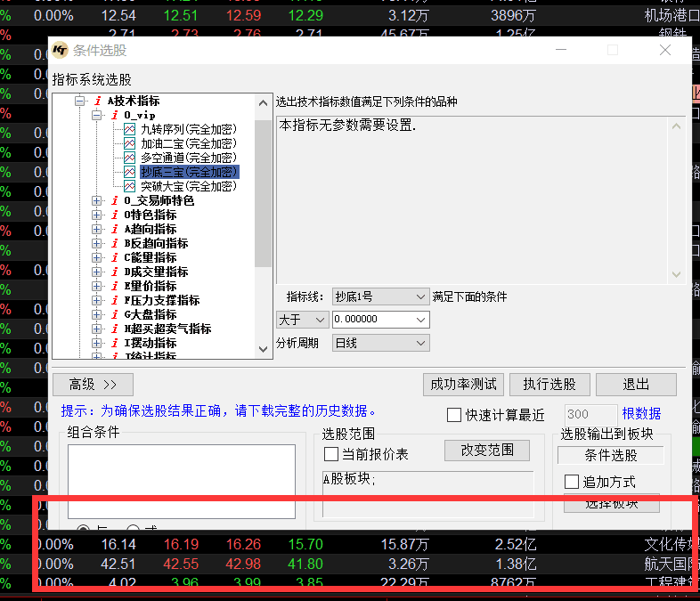Click the red i icon beside A趋向指标
The width and height of the screenshot is (700, 601).
[x=115, y=230]
